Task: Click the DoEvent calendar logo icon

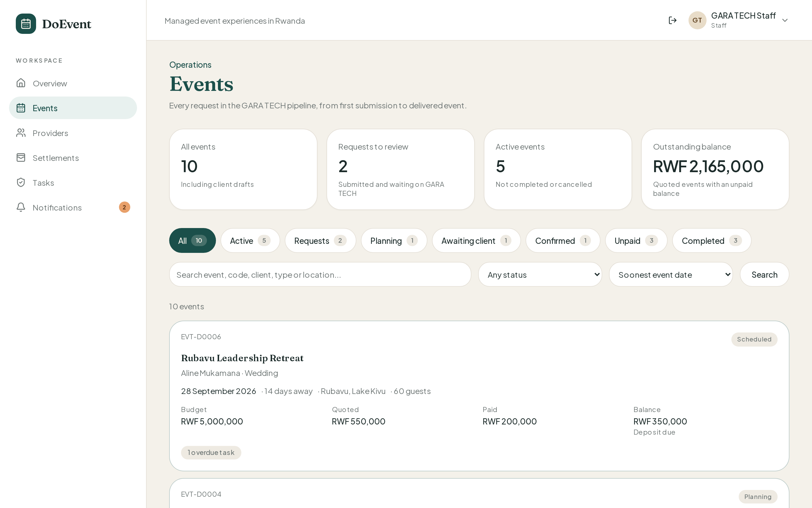Action: [x=26, y=23]
